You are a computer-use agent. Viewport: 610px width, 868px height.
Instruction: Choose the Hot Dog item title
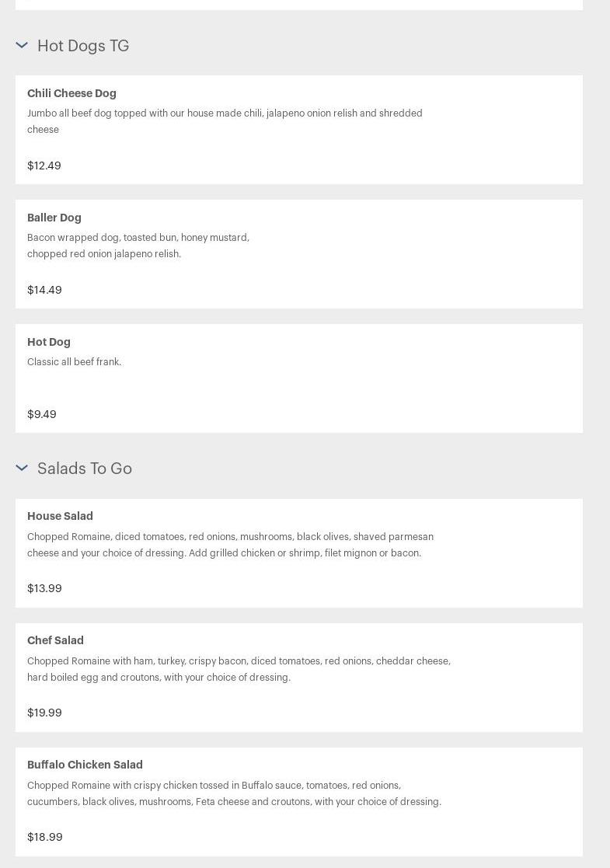click(x=49, y=342)
